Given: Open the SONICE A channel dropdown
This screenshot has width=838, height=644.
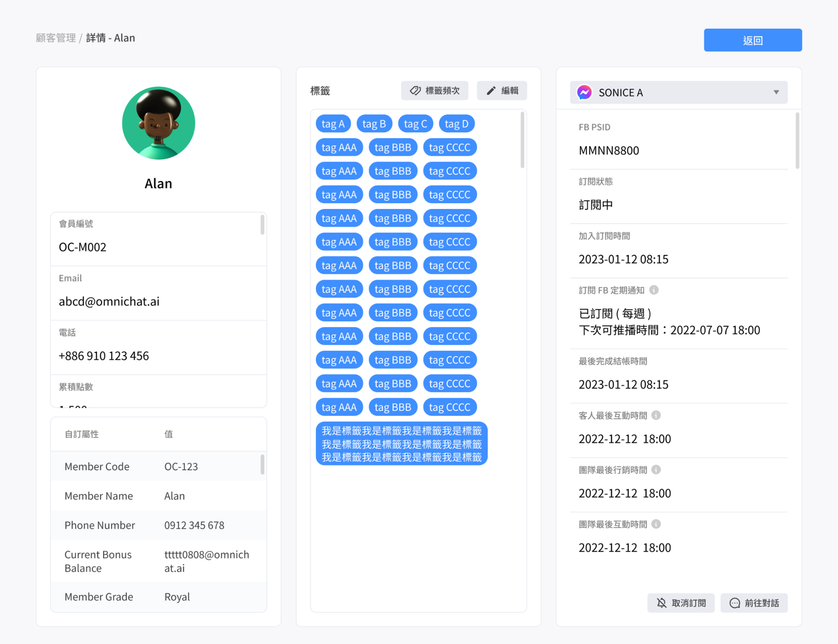Looking at the screenshot, I should tap(679, 92).
